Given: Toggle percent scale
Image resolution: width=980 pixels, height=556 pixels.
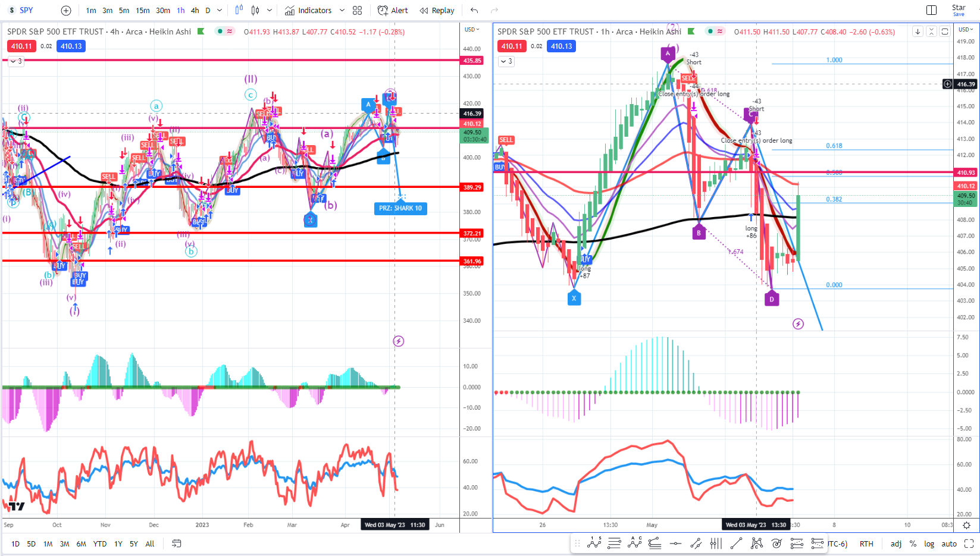Looking at the screenshot, I should pos(913,544).
